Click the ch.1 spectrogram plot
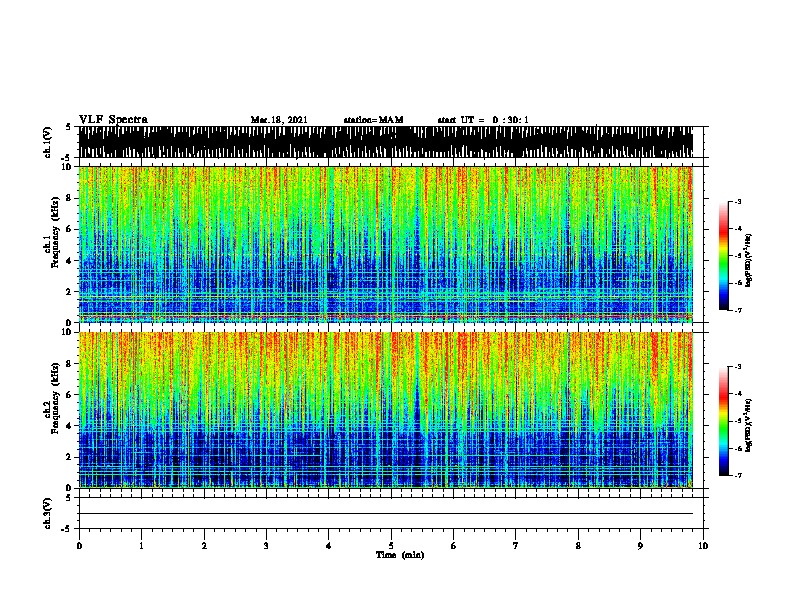The image size is (792, 612). [x=386, y=244]
